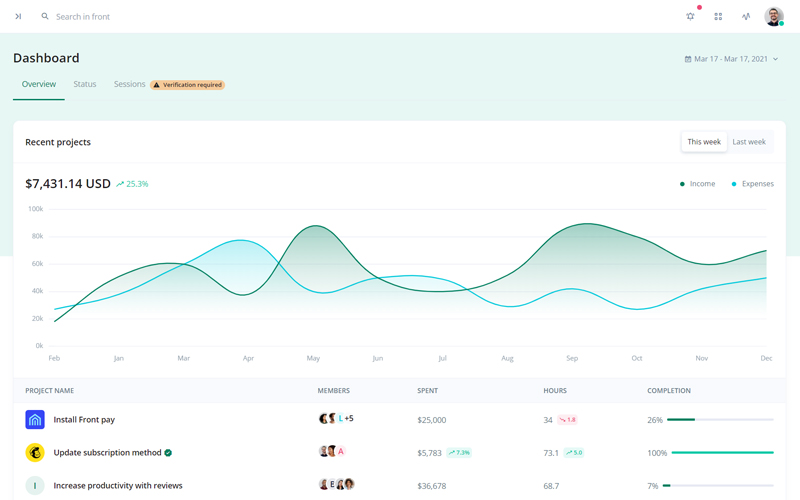Viewport: 800px width, 500px height.
Task: Switch to the Status tab
Action: pyautogui.click(x=85, y=84)
